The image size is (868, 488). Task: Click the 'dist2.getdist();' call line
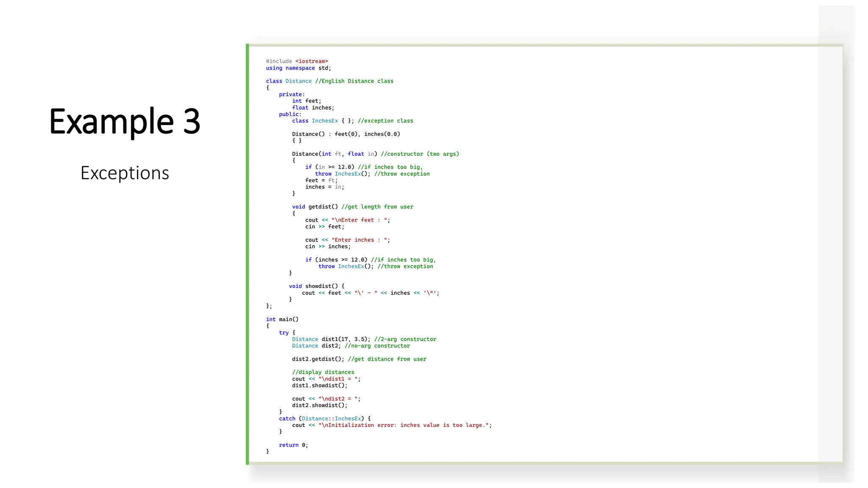click(x=359, y=359)
